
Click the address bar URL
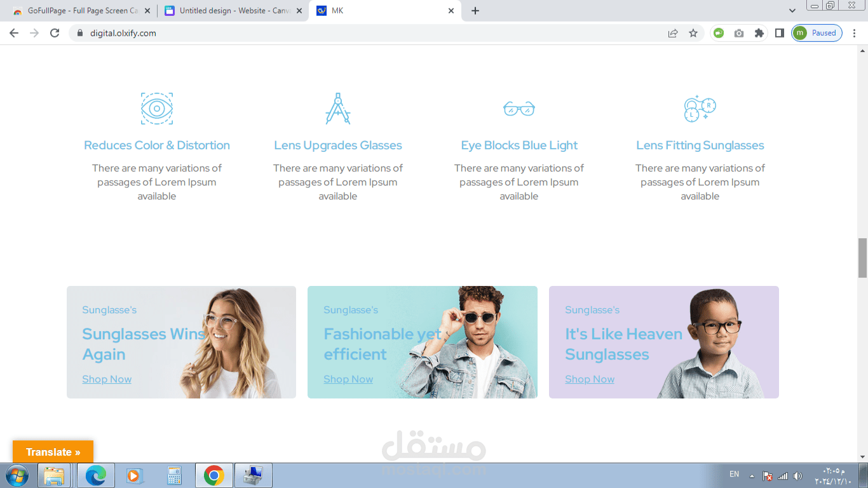[x=123, y=33]
